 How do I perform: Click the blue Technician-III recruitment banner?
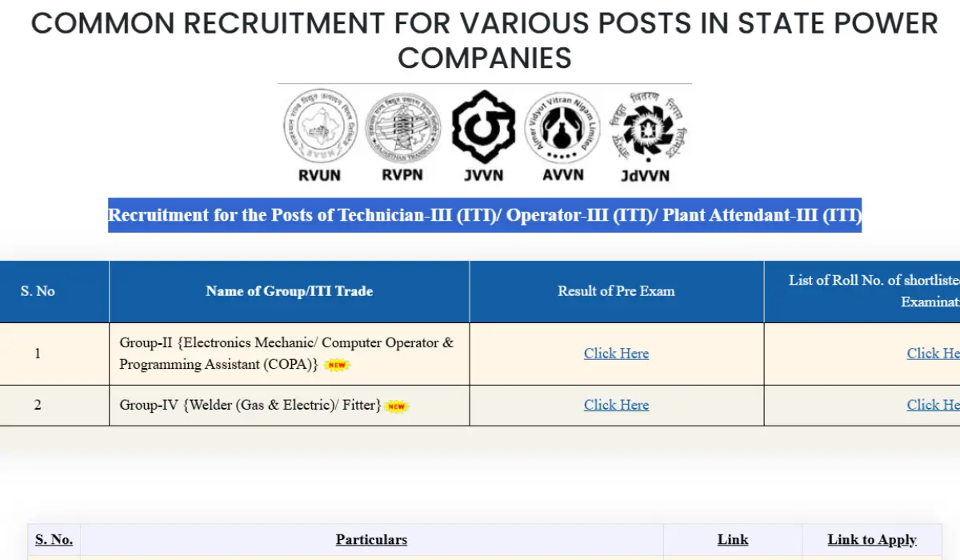click(x=485, y=215)
